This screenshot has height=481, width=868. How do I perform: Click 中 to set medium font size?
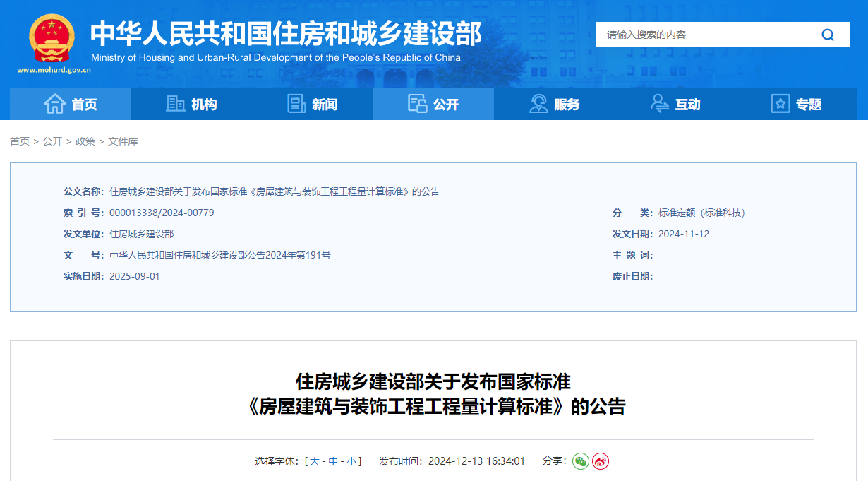pos(332,461)
